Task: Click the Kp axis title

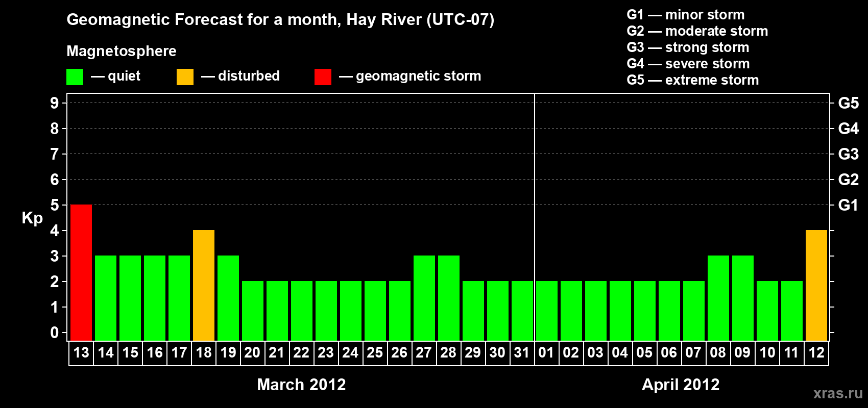Action: tap(32, 218)
